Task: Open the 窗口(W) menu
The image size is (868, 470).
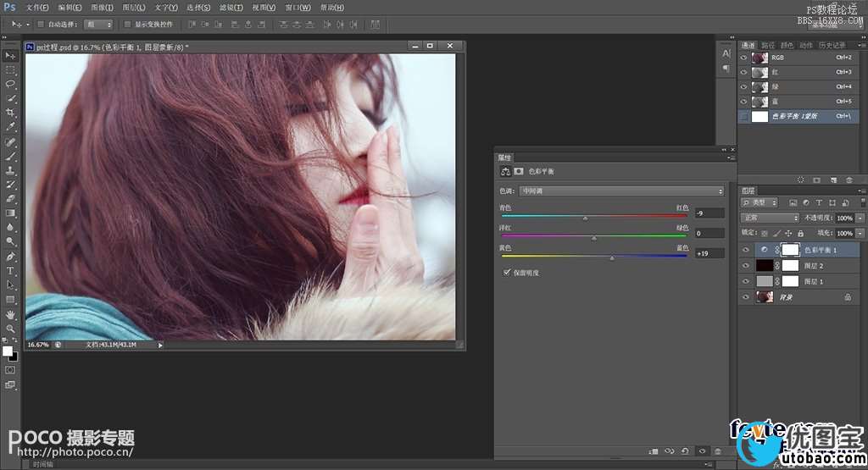Action: (298, 8)
